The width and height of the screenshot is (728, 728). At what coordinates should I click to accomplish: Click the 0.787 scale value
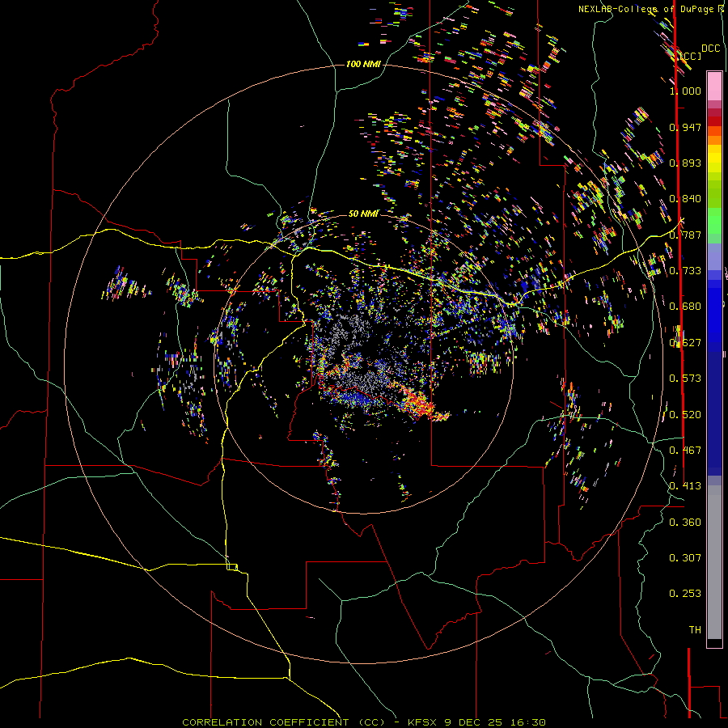pyautogui.click(x=685, y=235)
